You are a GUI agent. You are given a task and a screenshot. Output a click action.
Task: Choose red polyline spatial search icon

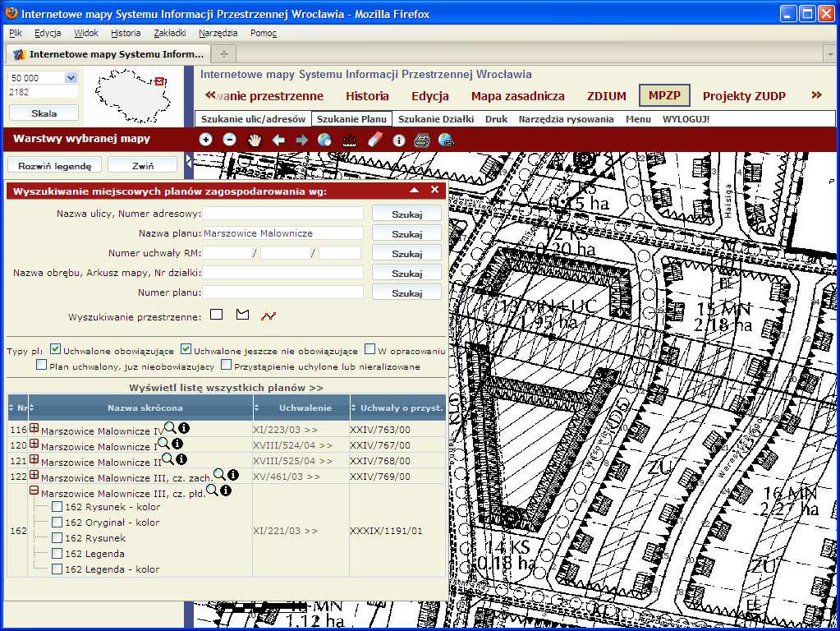[269, 315]
